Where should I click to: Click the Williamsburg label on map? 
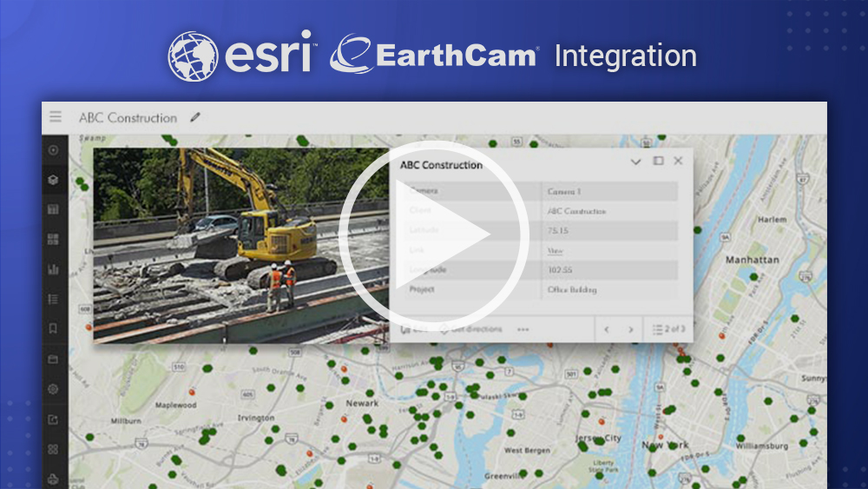point(762,446)
